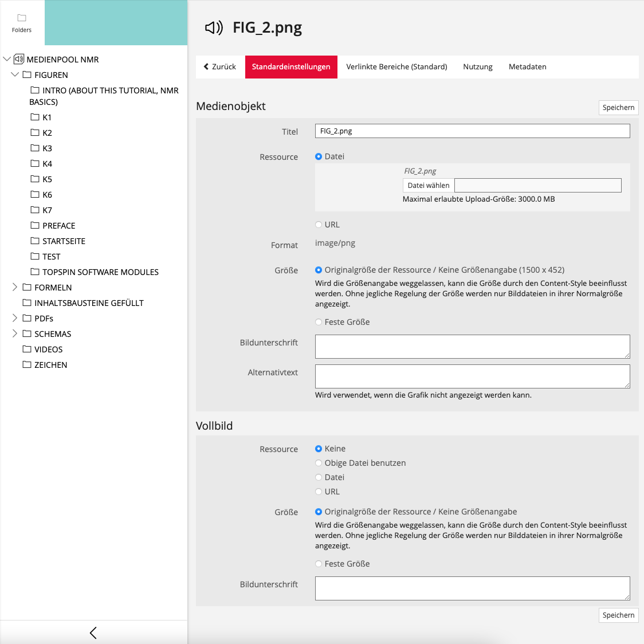Expand the FORMELN folder
Viewport: 644px width, 644px height.
pyautogui.click(x=15, y=287)
